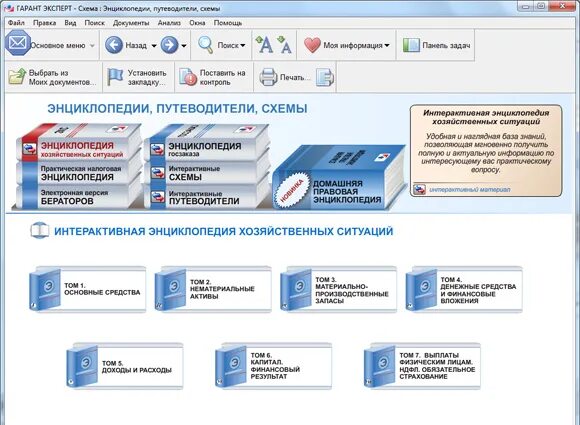Click the Основное меню envelope icon
Image resolution: width=580 pixels, height=425 pixels.
17,43
